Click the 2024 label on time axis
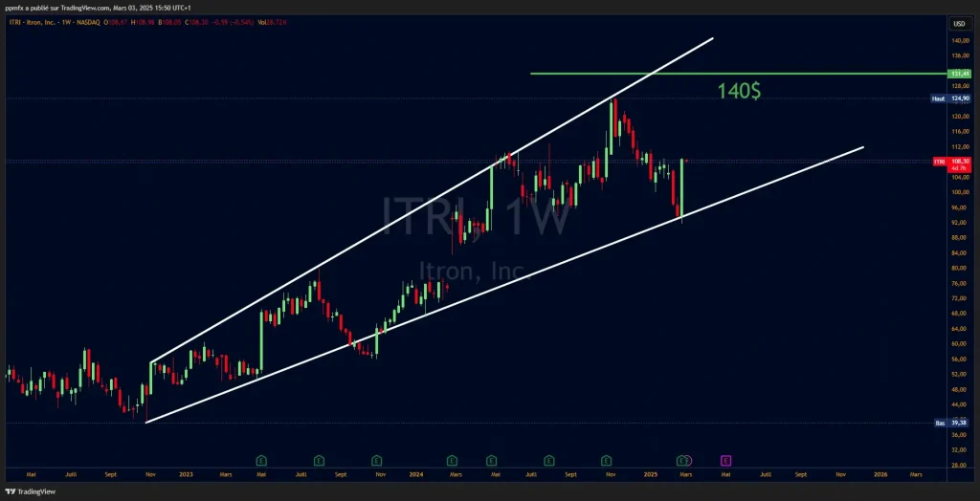The image size is (980, 501). (415, 475)
